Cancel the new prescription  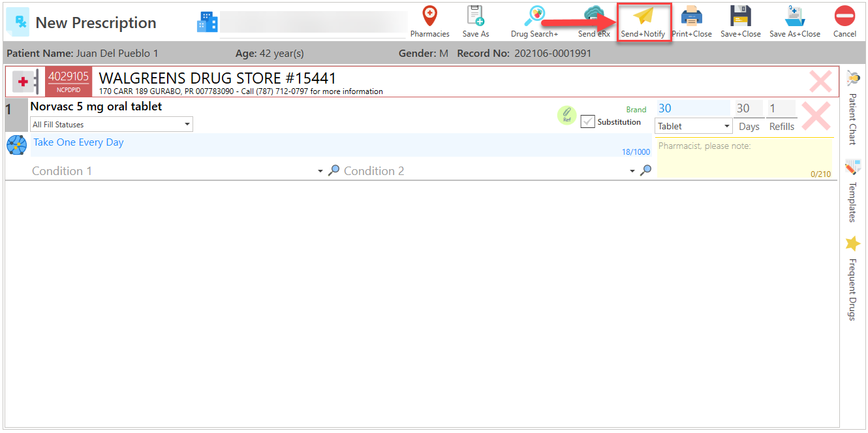[x=845, y=16]
